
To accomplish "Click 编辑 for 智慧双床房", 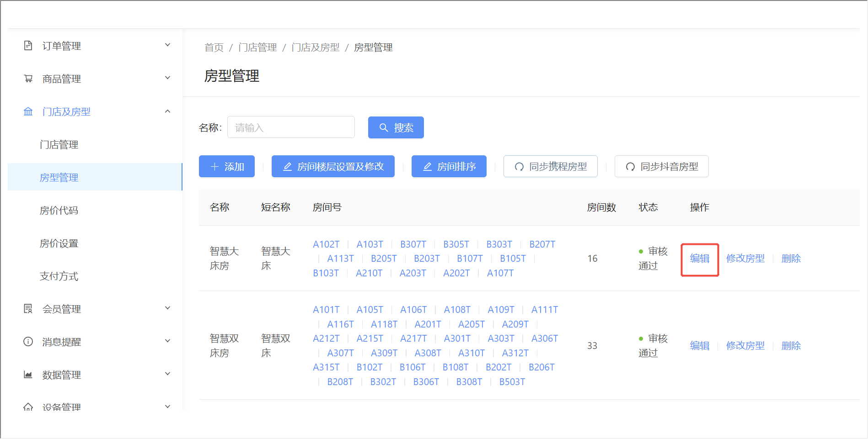I will tap(700, 345).
